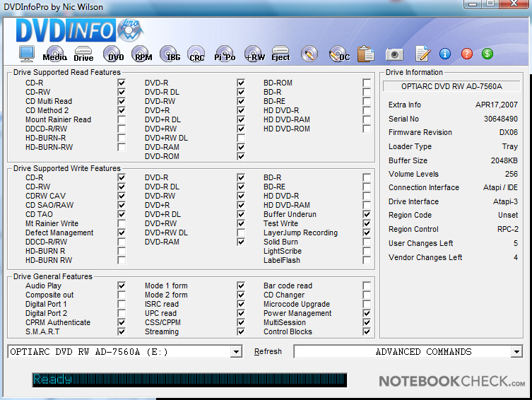Toggle Buffer Underun checkbox
532x400 pixels.
[367, 214]
